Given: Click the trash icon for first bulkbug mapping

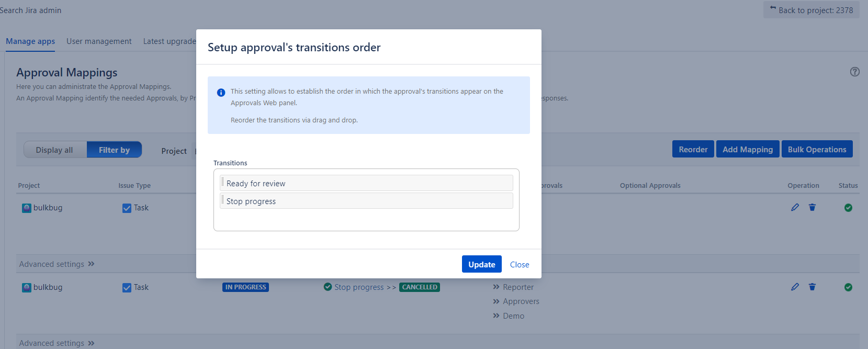Looking at the screenshot, I should click(x=812, y=208).
